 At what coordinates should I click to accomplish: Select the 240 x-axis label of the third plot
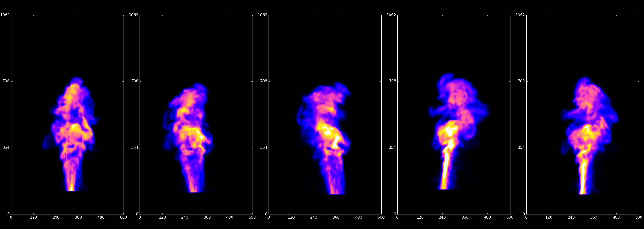(x=314, y=218)
